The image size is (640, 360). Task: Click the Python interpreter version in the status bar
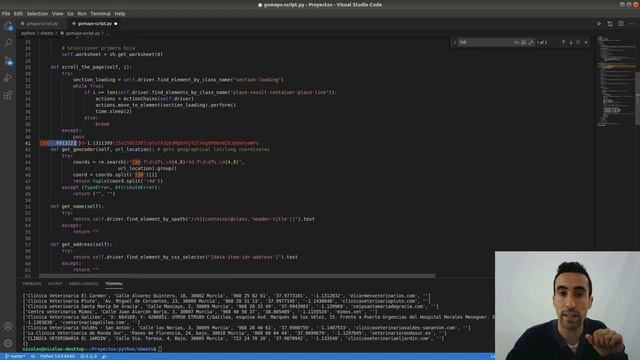57,356
